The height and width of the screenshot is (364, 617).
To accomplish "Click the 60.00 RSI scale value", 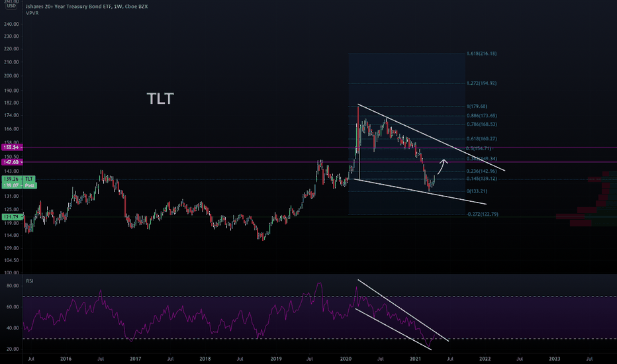I will tap(13, 306).
